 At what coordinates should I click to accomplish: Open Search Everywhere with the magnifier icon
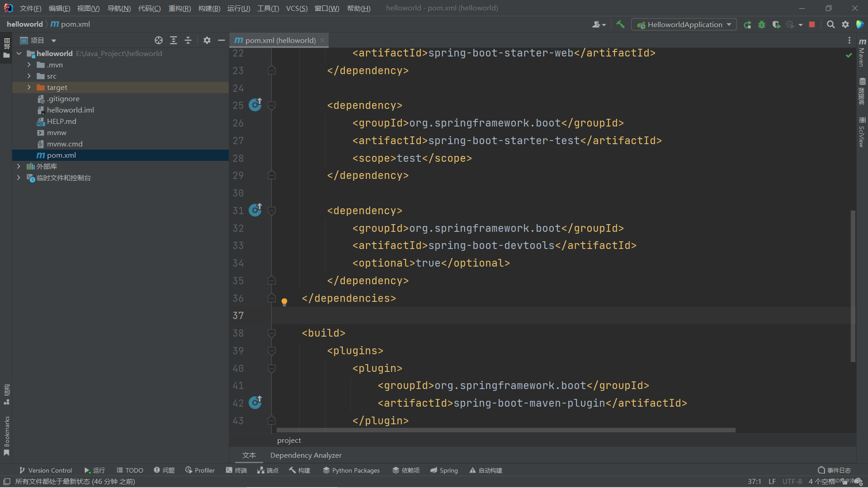pos(830,24)
